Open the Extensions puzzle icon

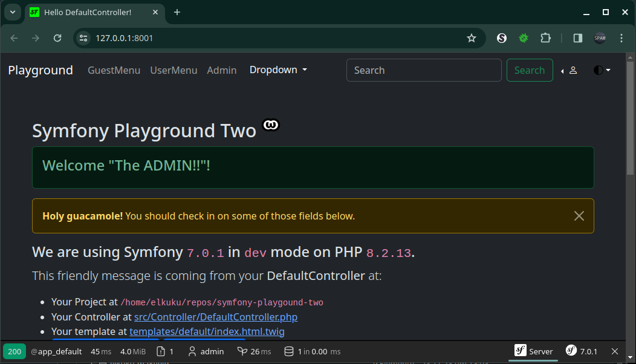545,38
